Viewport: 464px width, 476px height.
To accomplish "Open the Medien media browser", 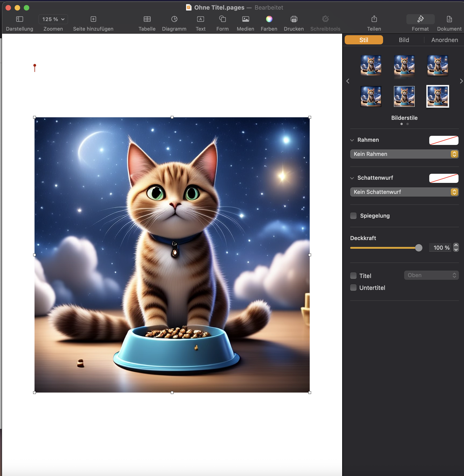I will [x=245, y=19].
